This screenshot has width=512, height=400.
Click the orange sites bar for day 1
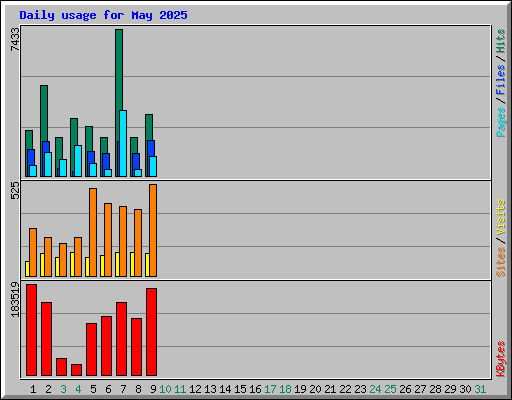(33, 252)
